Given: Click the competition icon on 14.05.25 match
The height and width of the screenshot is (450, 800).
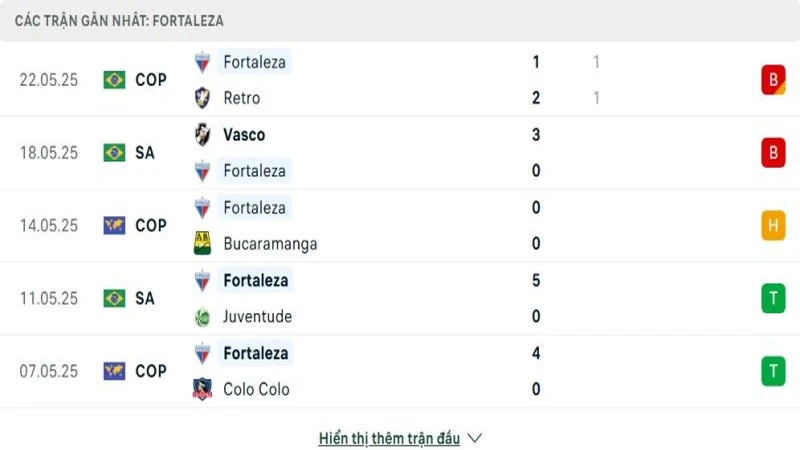Looking at the screenshot, I should pyautogui.click(x=114, y=226).
